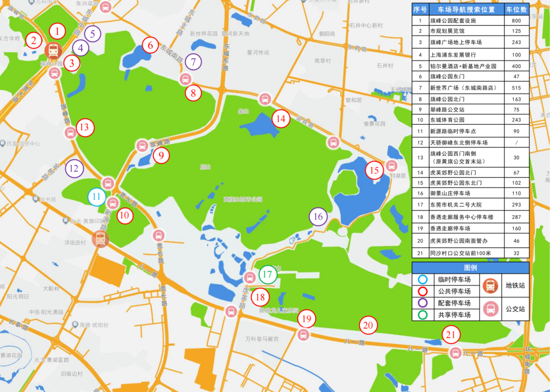This screenshot has height=392, width=550.
Task: Select red marker 14 near 虎英郊野公园
Action: click(281, 119)
